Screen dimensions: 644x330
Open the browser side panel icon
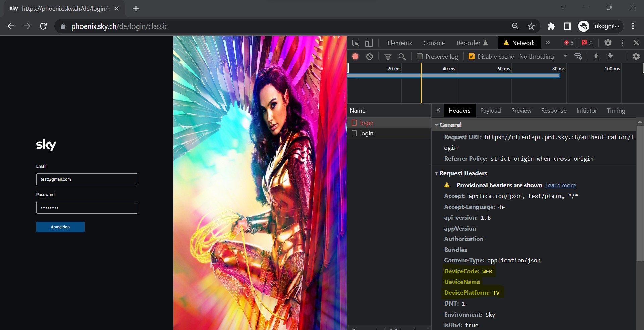[568, 26]
